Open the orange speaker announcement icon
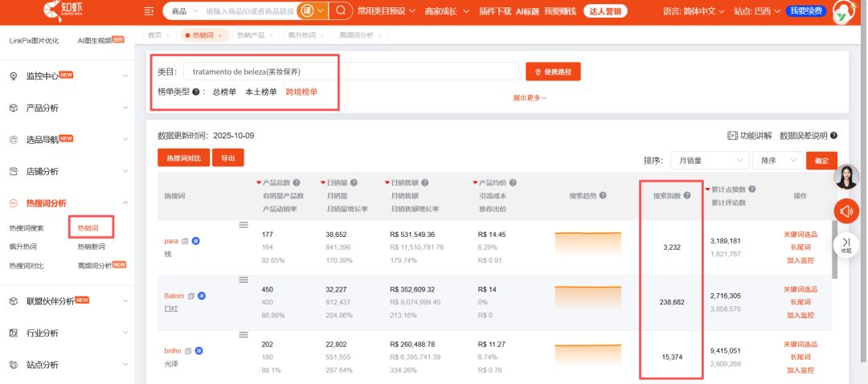868x384 pixels. pos(846,211)
